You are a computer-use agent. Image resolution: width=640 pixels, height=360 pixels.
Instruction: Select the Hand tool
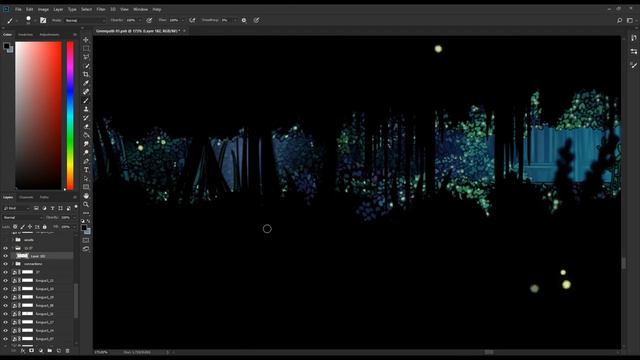tap(86, 196)
